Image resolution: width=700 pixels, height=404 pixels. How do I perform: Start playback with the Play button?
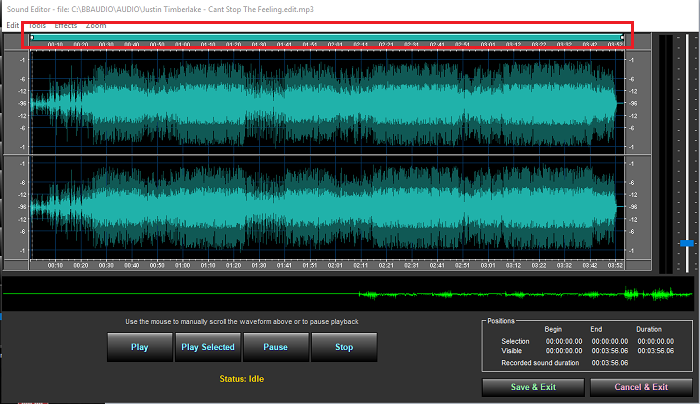tap(140, 347)
